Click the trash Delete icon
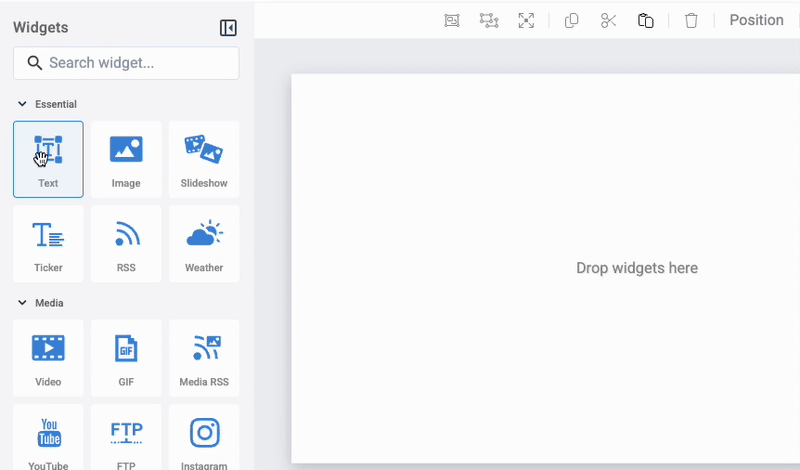The image size is (800, 470). tap(691, 20)
